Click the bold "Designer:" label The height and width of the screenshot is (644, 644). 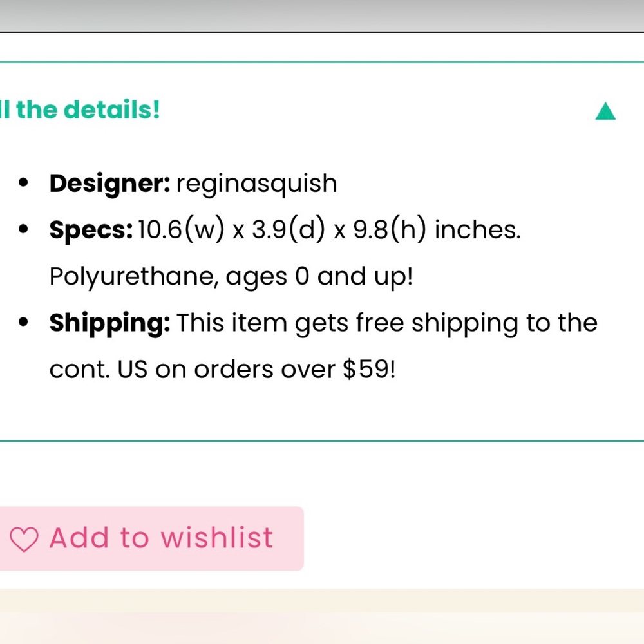(109, 184)
